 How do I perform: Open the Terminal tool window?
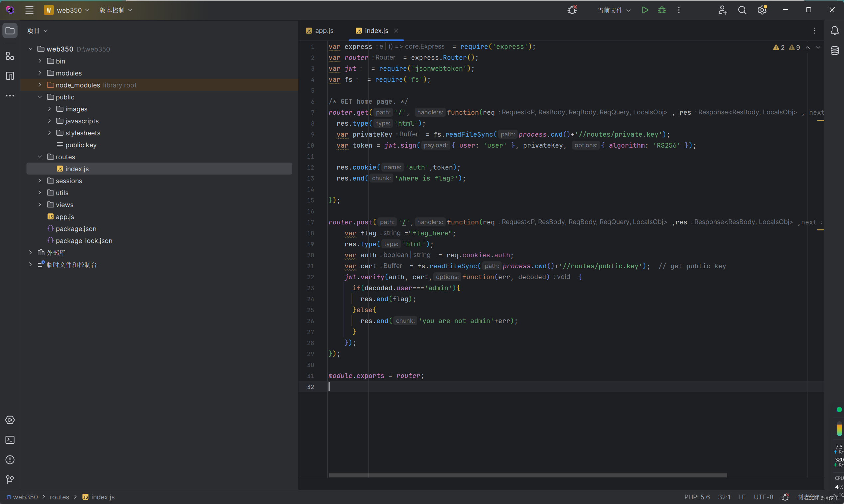(x=10, y=440)
